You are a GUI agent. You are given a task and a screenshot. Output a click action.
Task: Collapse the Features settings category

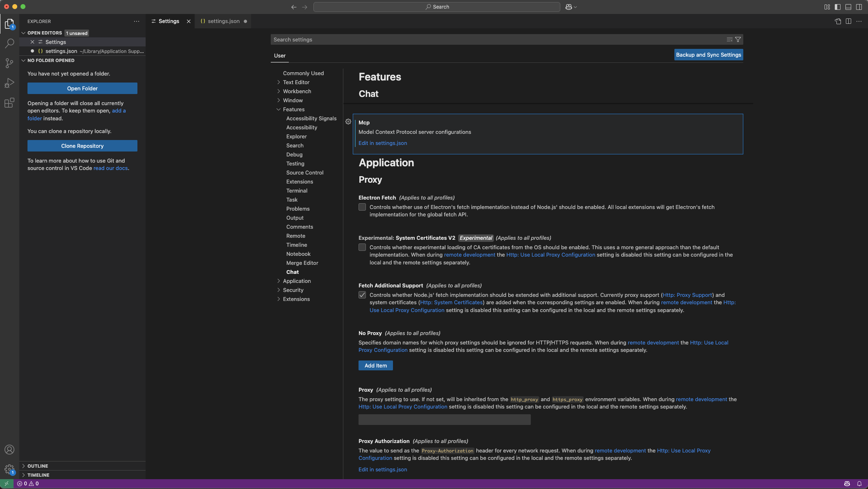click(x=279, y=109)
